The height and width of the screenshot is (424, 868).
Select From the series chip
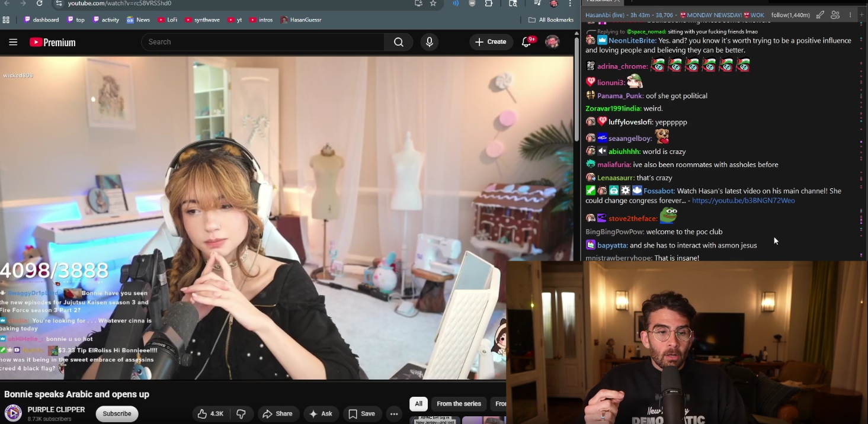[459, 404]
